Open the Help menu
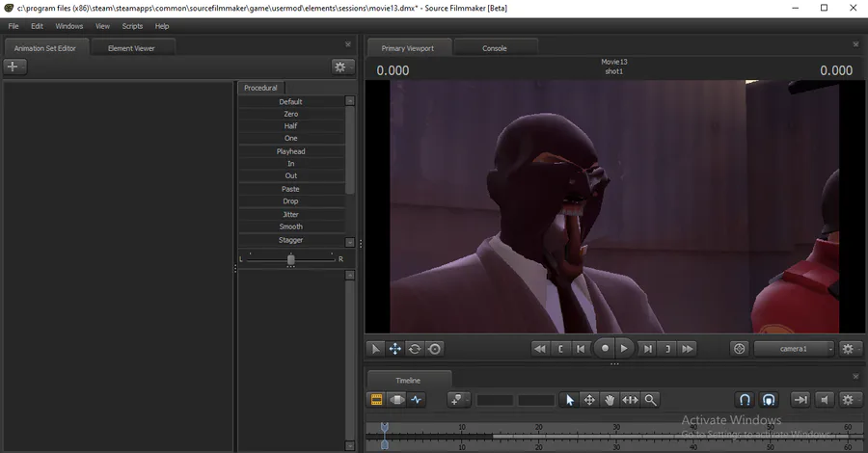The image size is (868, 453). click(162, 26)
